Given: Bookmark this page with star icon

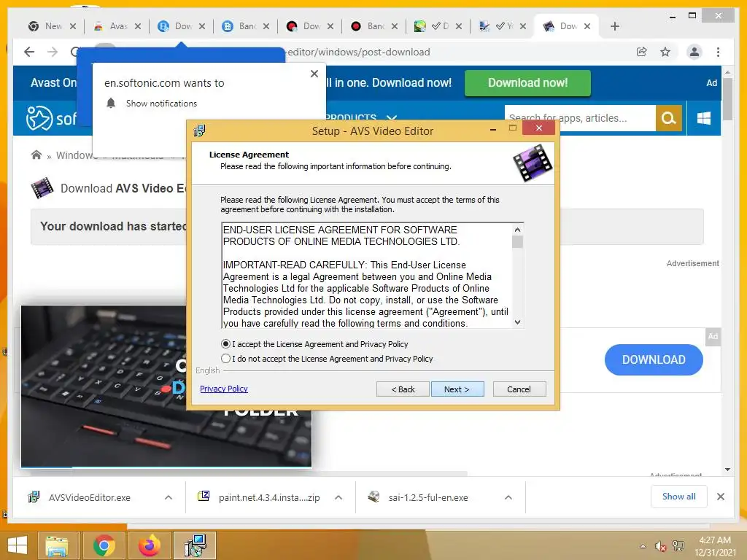Looking at the screenshot, I should 665,52.
